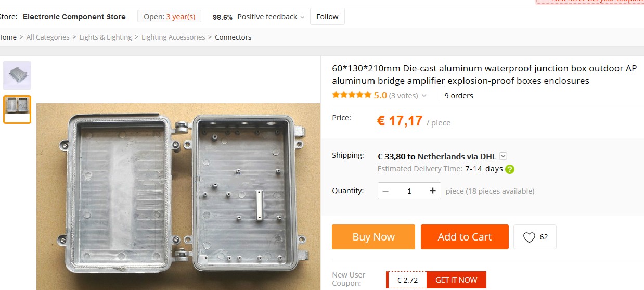Open the Electronic Component Store link
The width and height of the screenshot is (644, 290).
pyautogui.click(x=74, y=17)
